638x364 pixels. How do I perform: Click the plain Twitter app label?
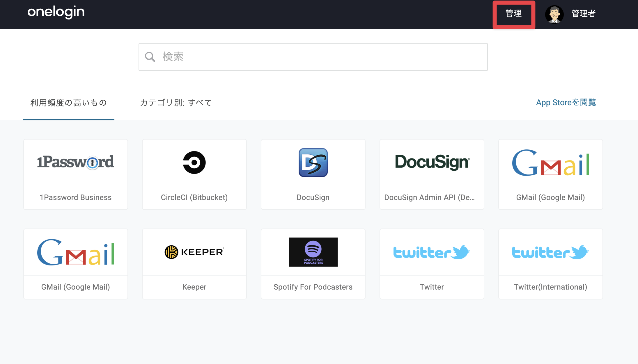(x=432, y=287)
